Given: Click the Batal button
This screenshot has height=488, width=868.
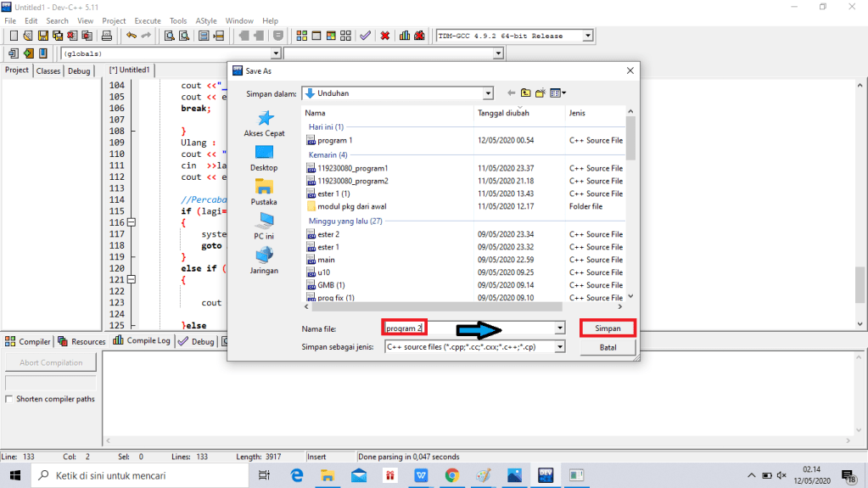Looking at the screenshot, I should click(x=608, y=347).
